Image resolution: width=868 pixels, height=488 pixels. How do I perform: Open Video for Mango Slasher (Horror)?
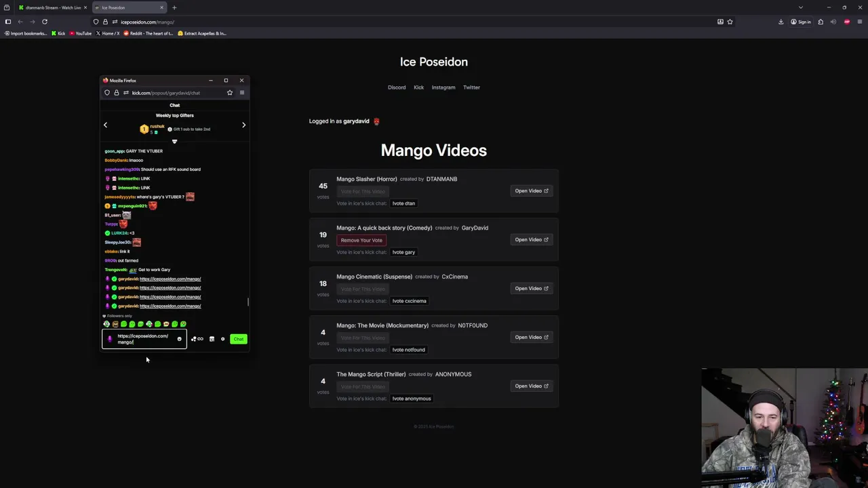click(531, 191)
